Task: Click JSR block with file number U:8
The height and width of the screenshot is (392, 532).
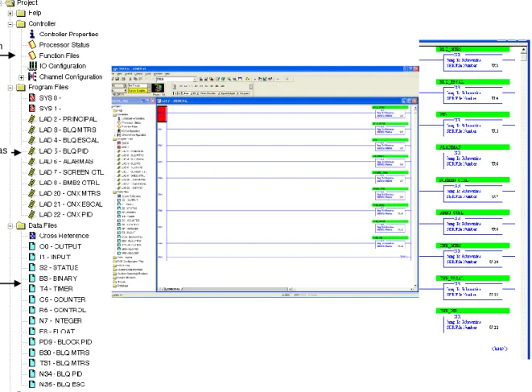Action: coord(472,225)
